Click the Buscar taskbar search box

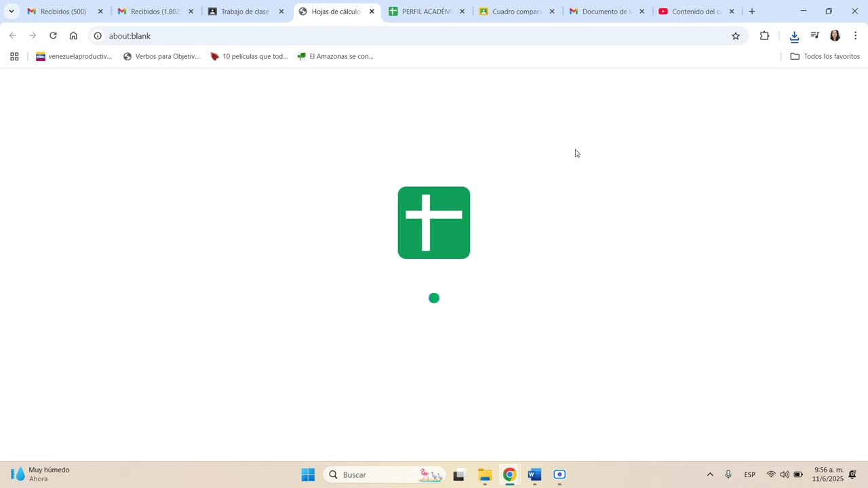[384, 474]
